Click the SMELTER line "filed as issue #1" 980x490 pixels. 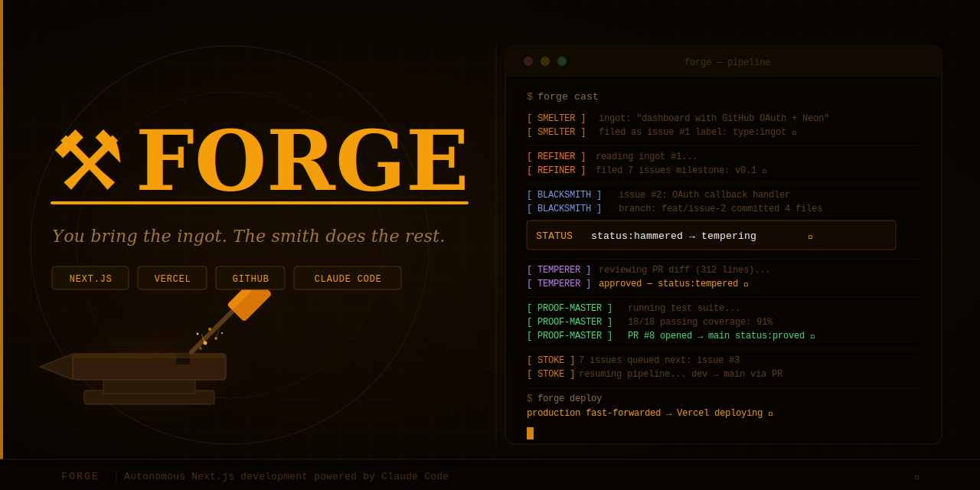[661, 132]
